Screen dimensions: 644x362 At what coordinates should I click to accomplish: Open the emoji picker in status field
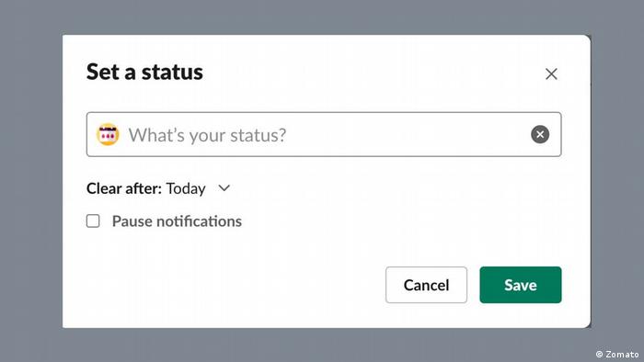point(108,134)
